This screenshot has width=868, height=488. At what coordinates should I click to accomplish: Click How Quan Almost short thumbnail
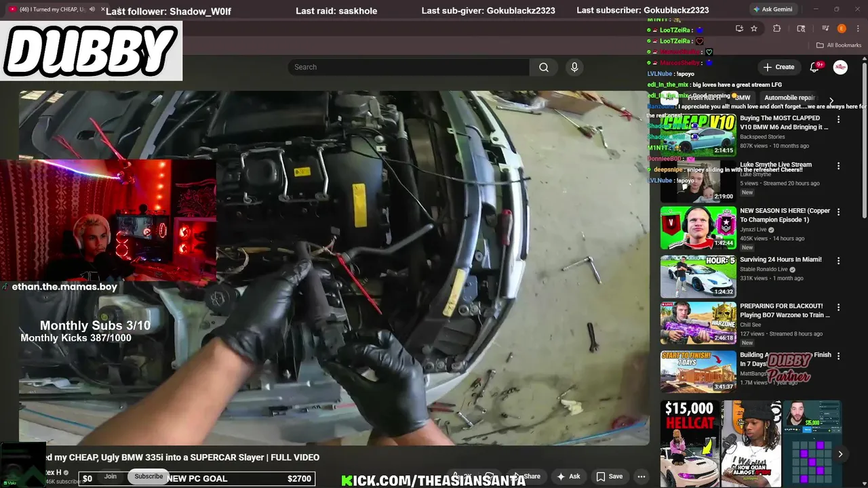tap(751, 443)
